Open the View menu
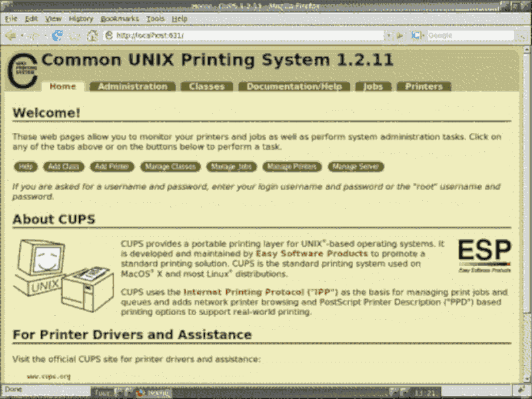The image size is (532, 399). click(x=53, y=19)
